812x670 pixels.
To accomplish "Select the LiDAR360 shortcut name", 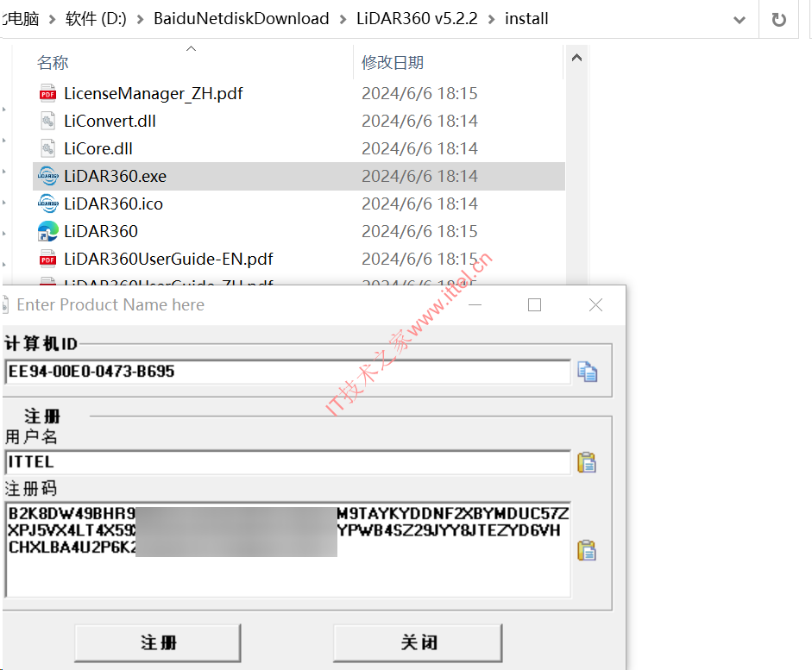I will pyautogui.click(x=101, y=231).
